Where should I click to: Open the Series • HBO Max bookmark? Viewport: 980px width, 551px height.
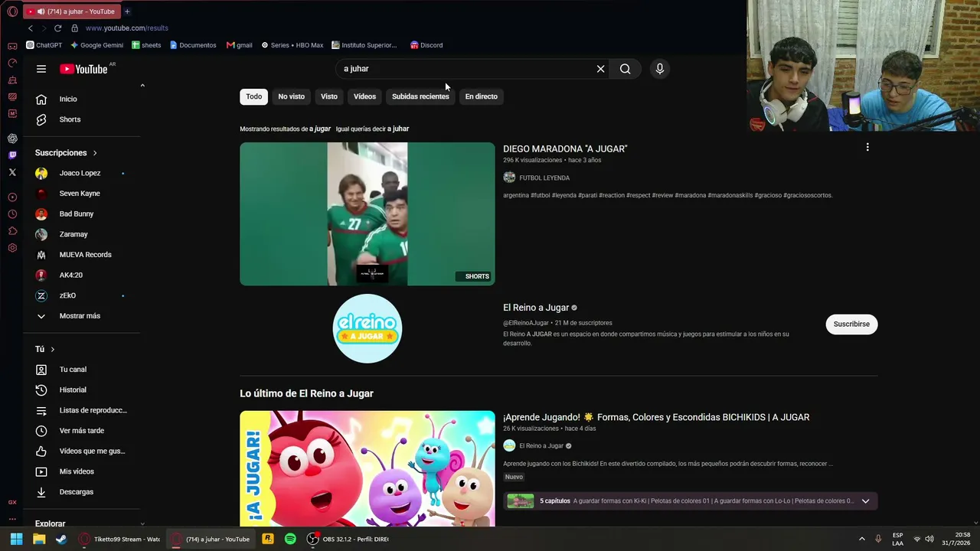292,45
